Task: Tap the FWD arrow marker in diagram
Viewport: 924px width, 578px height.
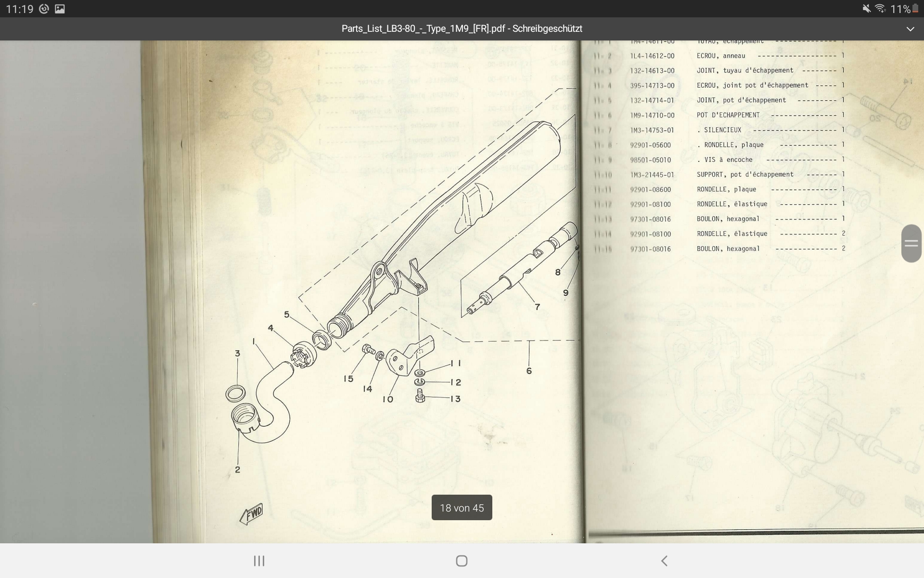Action: [252, 513]
